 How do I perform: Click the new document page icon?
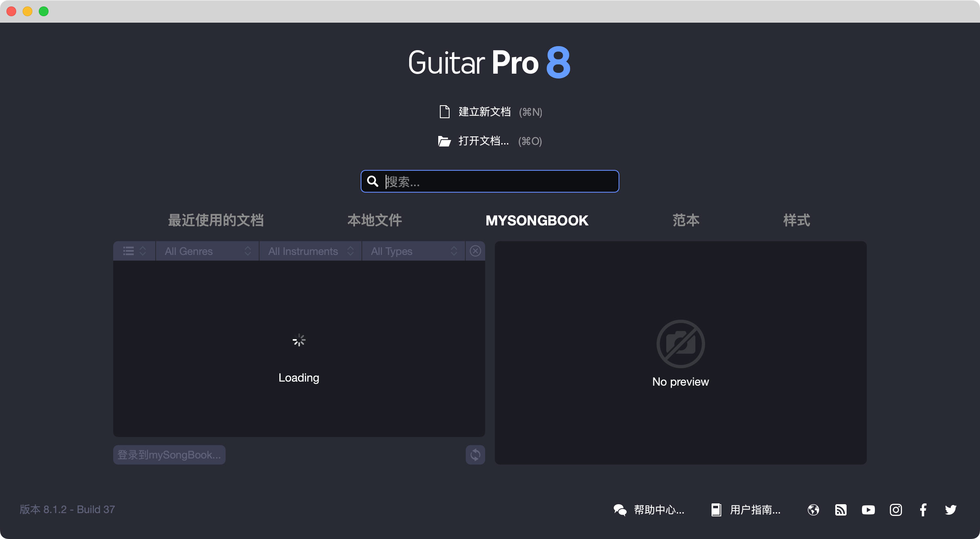pos(444,112)
